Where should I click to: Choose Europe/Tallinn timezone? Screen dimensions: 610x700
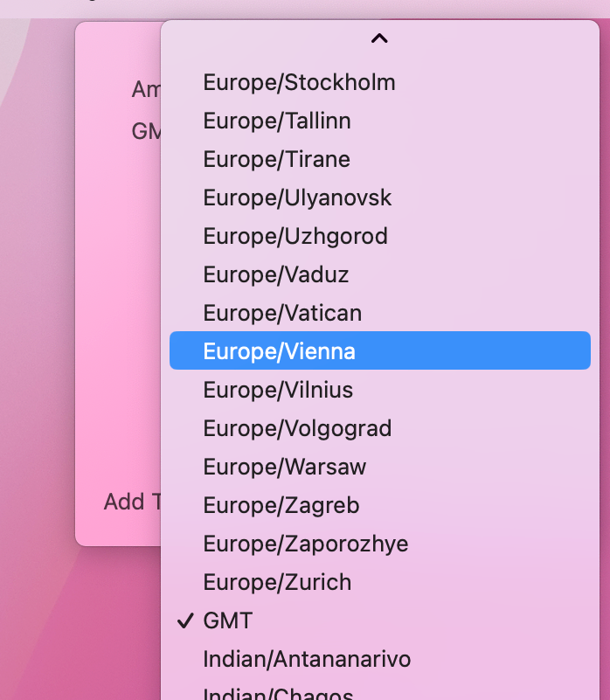point(276,121)
